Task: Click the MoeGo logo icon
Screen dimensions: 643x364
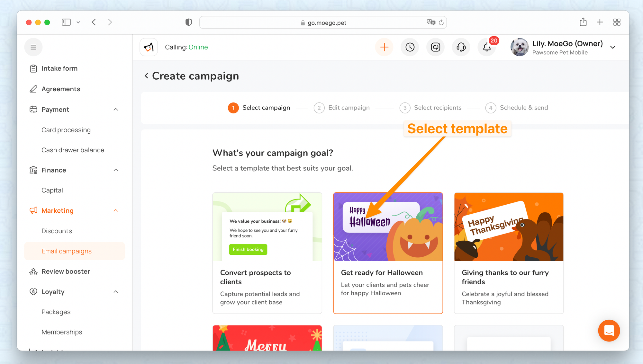Action: pos(149,47)
